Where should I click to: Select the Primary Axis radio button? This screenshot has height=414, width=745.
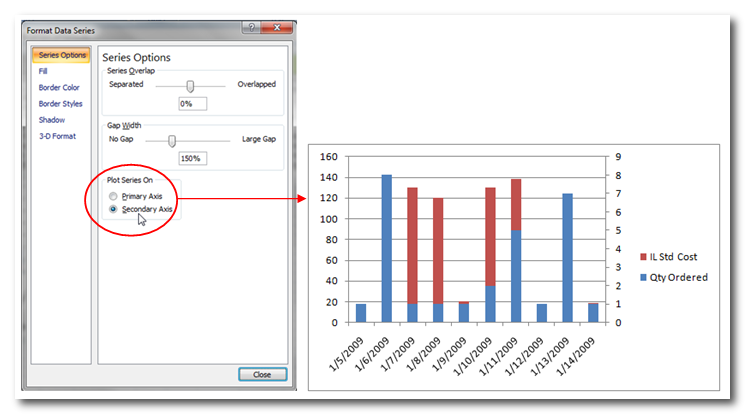pos(114,196)
